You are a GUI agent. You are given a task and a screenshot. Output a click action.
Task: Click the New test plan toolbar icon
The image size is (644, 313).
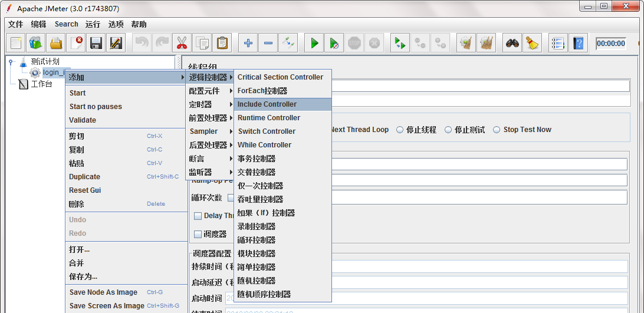coord(16,42)
